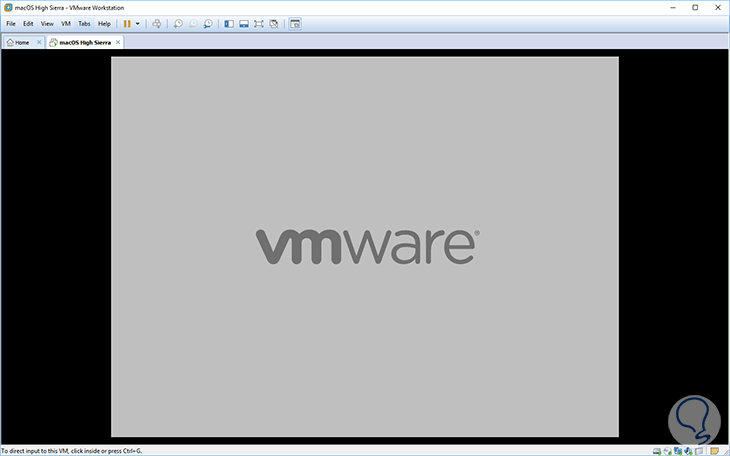Revert the VM to its previous snapshot
730x456 pixels.
tap(193, 24)
